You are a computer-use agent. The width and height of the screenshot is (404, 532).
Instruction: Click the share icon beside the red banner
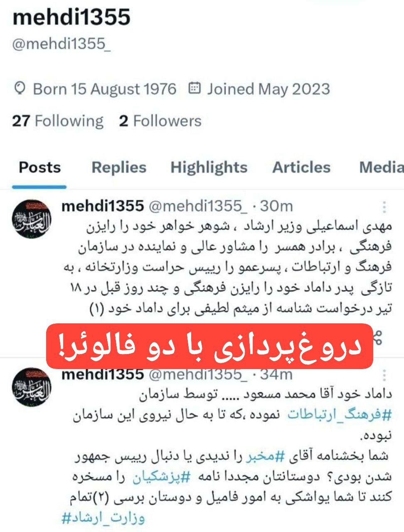[377, 337]
